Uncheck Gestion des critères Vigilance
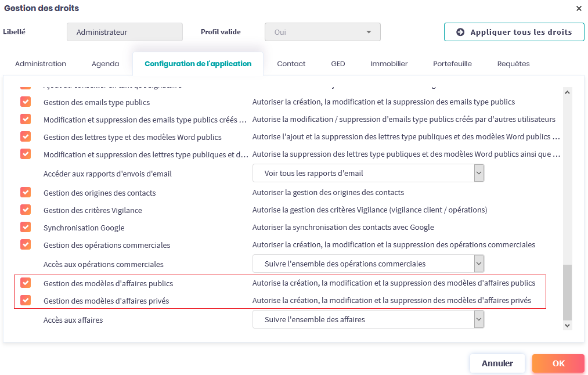Viewport: 588px width, 375px height. [26, 210]
